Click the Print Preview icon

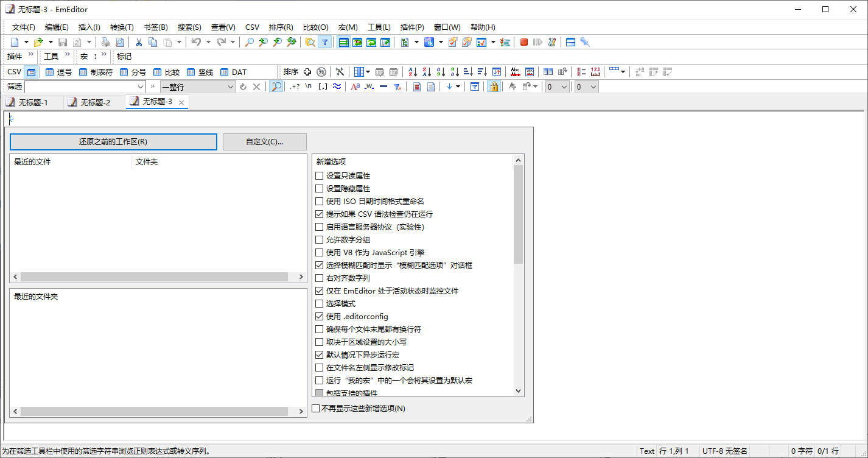pos(119,42)
